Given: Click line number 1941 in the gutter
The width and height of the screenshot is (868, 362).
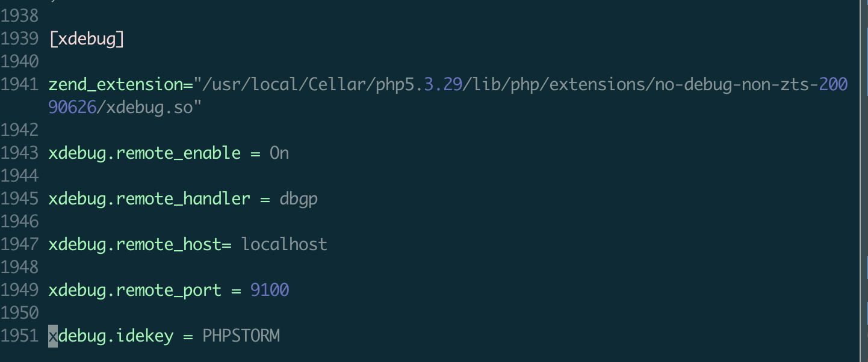Looking at the screenshot, I should pyautogui.click(x=20, y=85).
